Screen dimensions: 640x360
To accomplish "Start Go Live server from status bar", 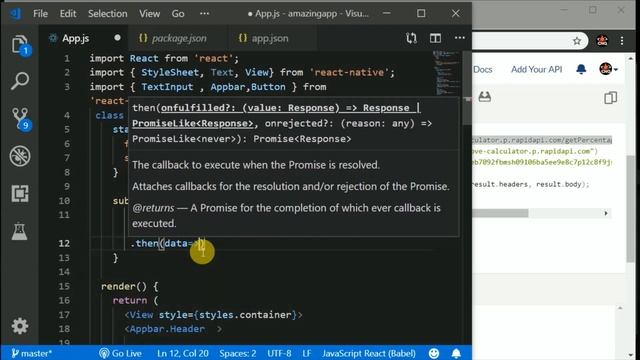I will click(x=120, y=353).
